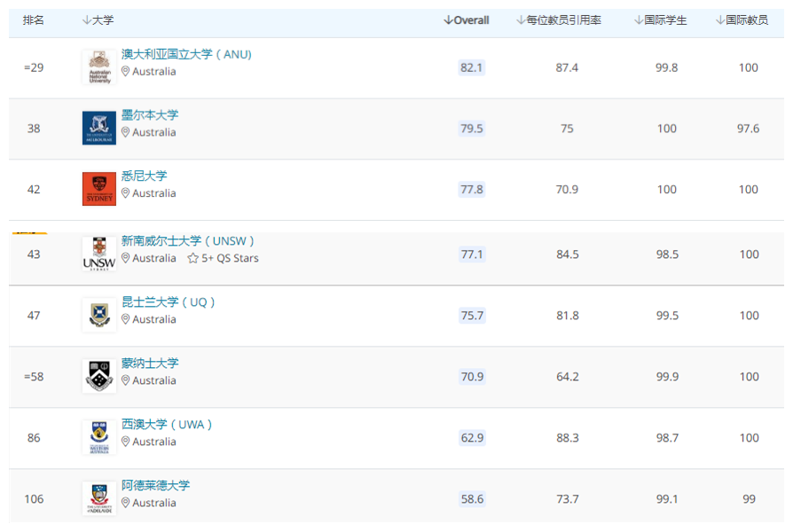The height and width of the screenshot is (532, 793).
Task: Click rank 38 cell
Action: point(34,129)
